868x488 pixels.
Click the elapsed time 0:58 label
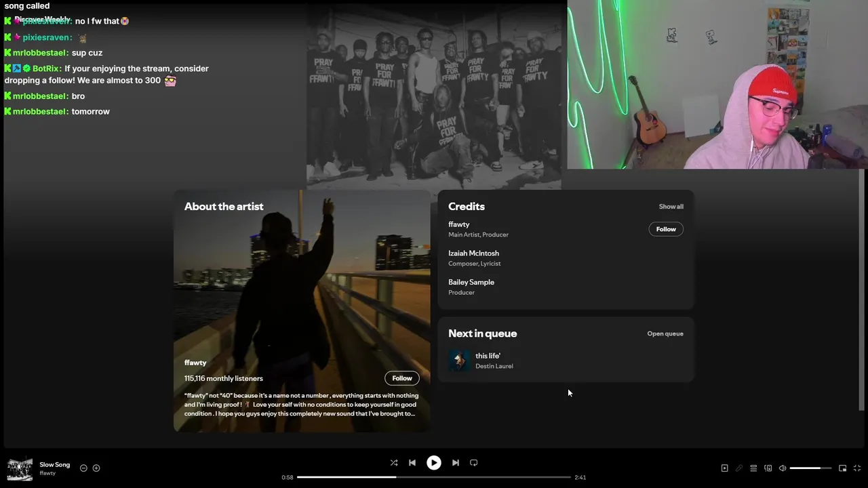point(288,477)
